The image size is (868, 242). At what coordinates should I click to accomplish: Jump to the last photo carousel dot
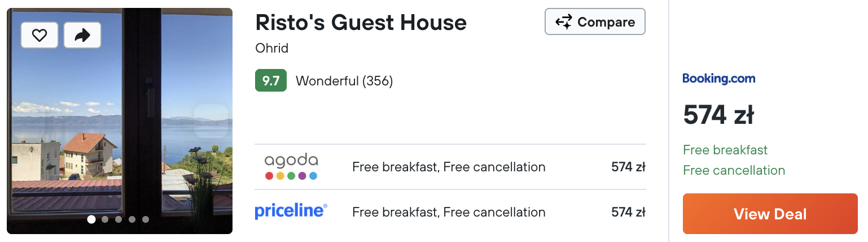[146, 219]
